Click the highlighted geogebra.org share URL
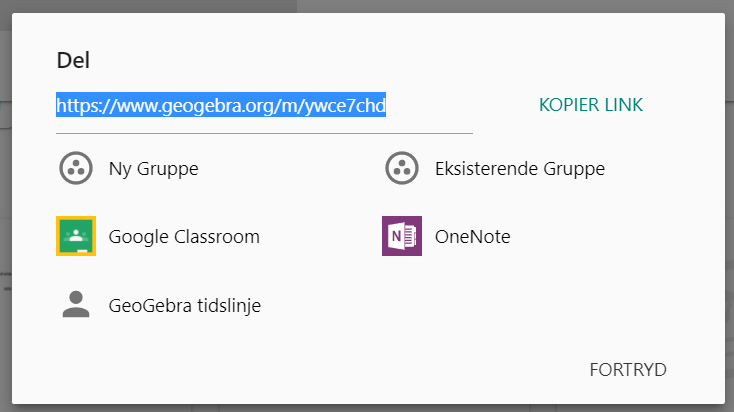734x412 pixels. pos(221,105)
